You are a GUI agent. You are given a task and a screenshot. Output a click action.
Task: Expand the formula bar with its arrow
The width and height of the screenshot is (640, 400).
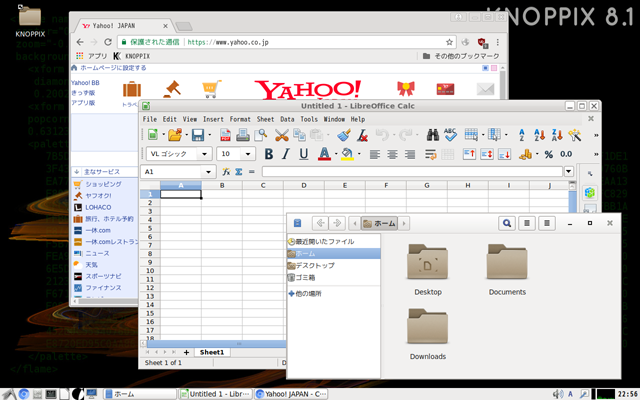click(569, 171)
